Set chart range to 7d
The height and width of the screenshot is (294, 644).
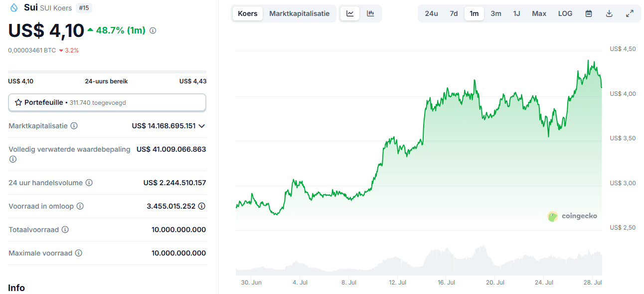tap(454, 13)
